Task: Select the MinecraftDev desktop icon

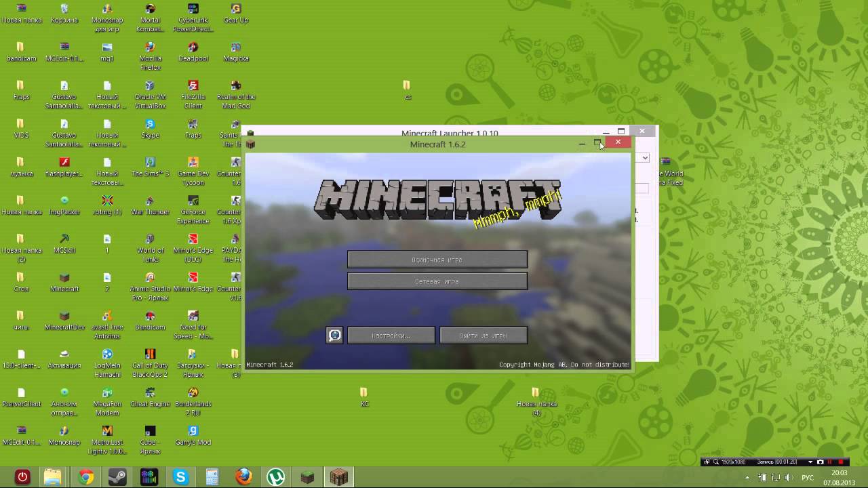Action: pyautogui.click(x=64, y=321)
